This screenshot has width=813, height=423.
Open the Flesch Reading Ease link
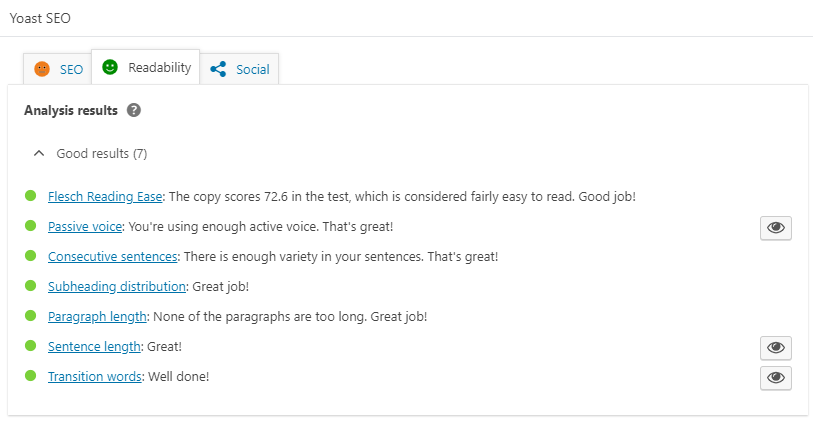(105, 197)
